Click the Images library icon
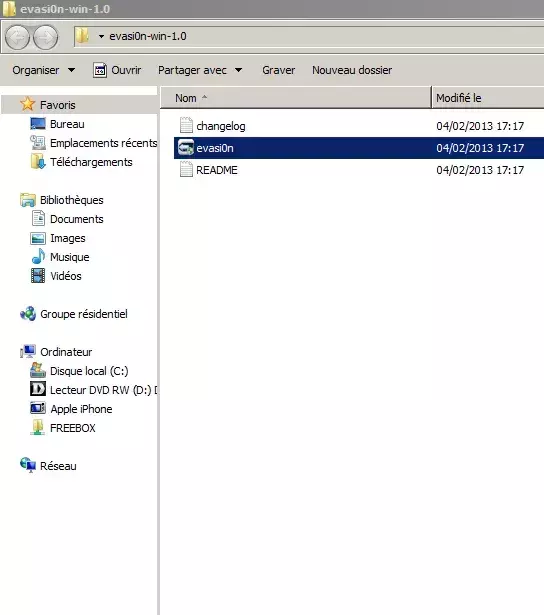Image resolution: width=544 pixels, height=615 pixels. click(38, 238)
